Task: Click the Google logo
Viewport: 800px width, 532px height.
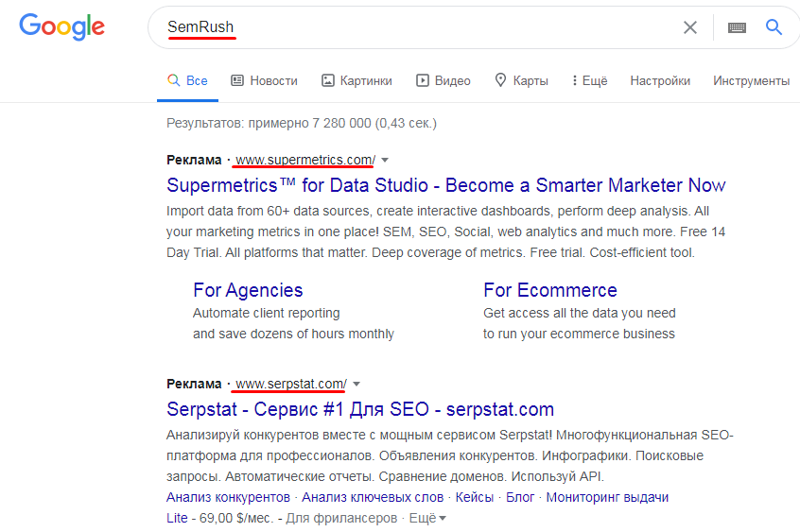Action: click(61, 27)
